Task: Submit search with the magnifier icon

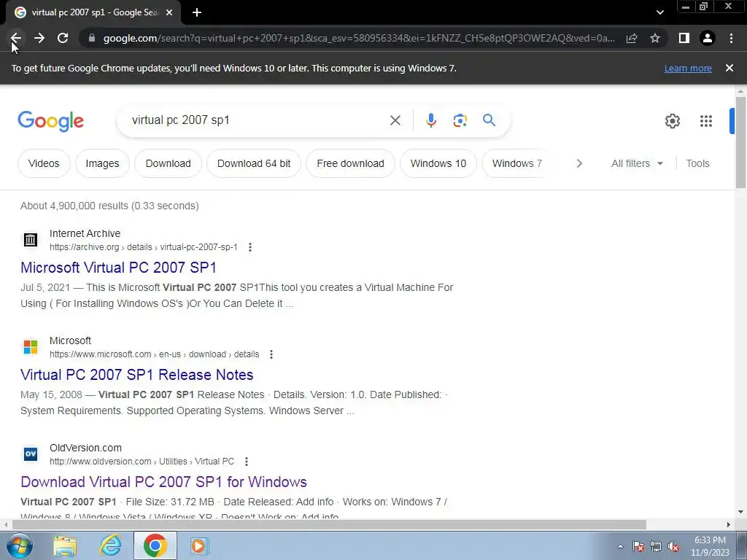Action: 489,120
